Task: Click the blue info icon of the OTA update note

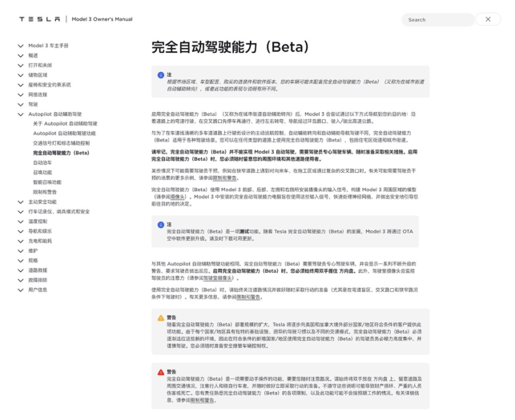Action: (x=161, y=225)
